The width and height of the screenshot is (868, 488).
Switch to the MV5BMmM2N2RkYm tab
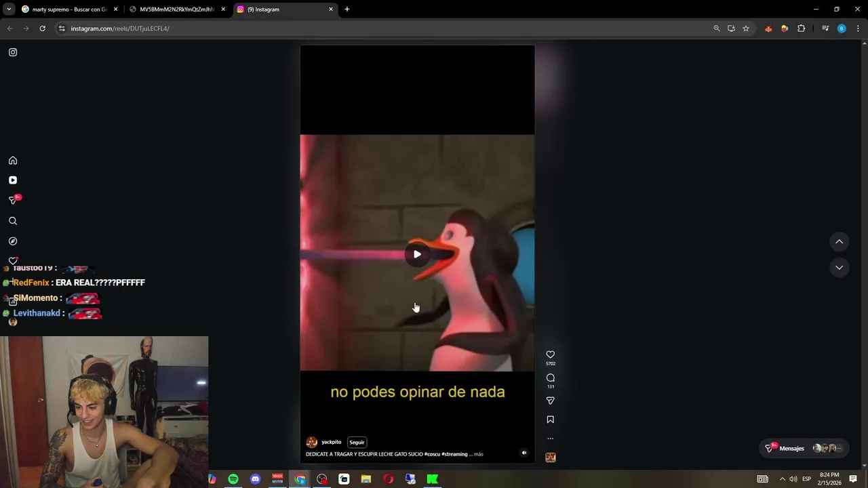pos(176,9)
